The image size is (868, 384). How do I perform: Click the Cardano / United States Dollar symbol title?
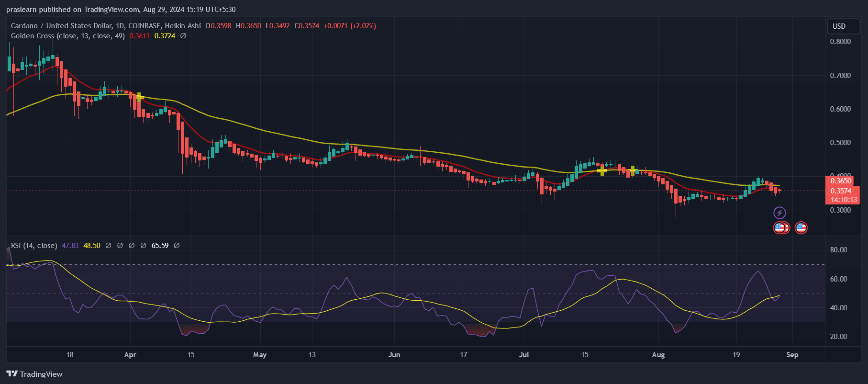click(61, 26)
